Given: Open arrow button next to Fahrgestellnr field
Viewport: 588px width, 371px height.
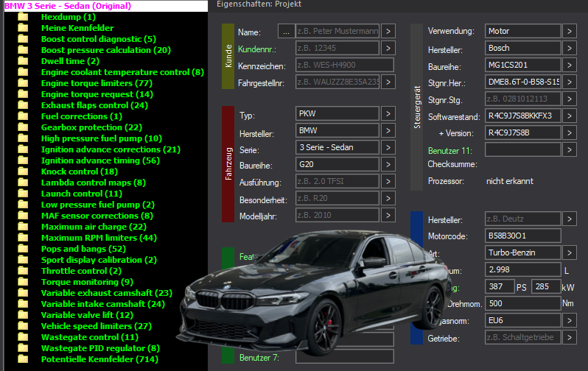Looking at the screenshot, I should click(388, 82).
